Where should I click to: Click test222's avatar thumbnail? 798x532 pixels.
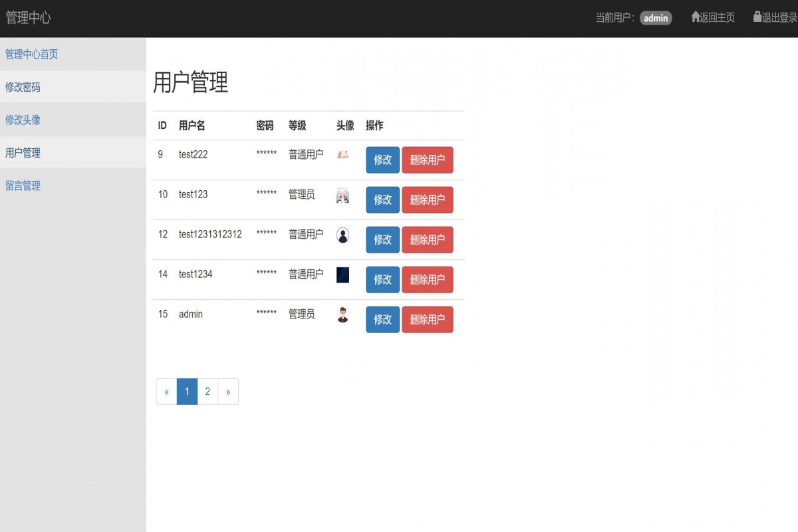342,155
